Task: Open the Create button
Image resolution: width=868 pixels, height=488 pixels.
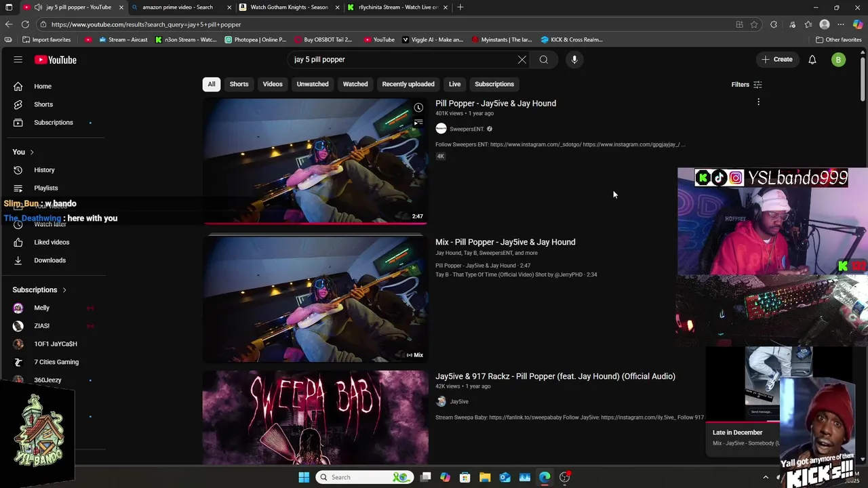Action: 776,60
